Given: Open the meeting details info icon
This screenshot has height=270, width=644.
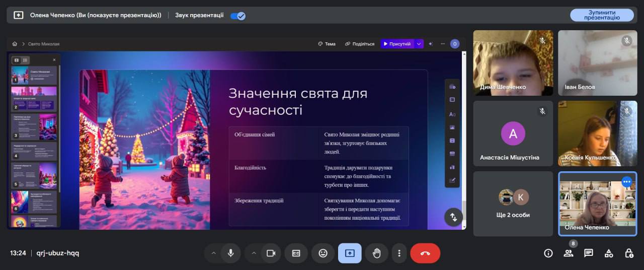Looking at the screenshot, I should point(548,253).
